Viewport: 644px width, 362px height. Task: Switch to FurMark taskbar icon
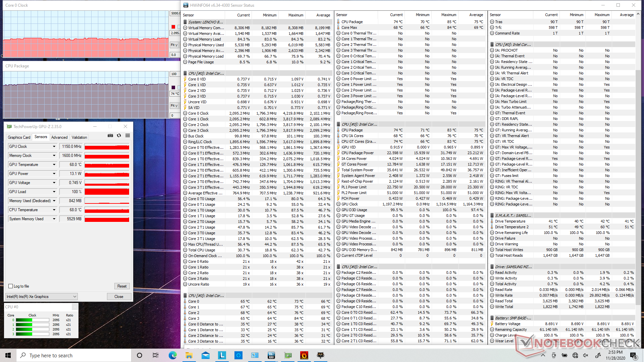(304, 355)
